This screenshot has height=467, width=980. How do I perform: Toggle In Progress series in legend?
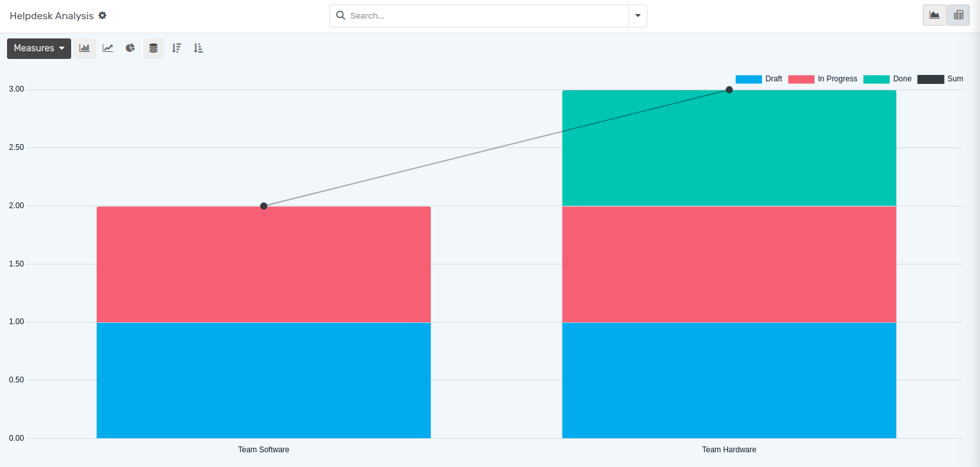(x=822, y=79)
